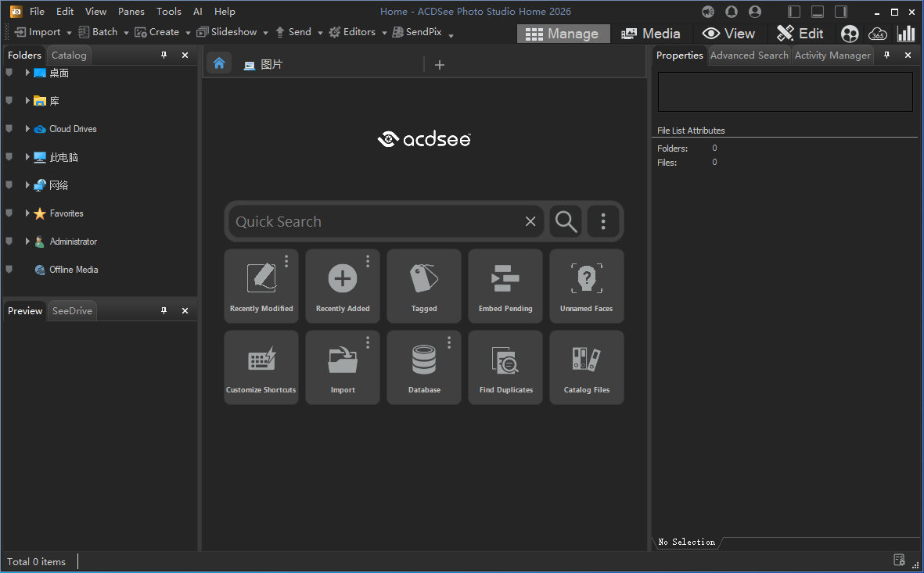Expand the Administrator folder node

click(27, 242)
